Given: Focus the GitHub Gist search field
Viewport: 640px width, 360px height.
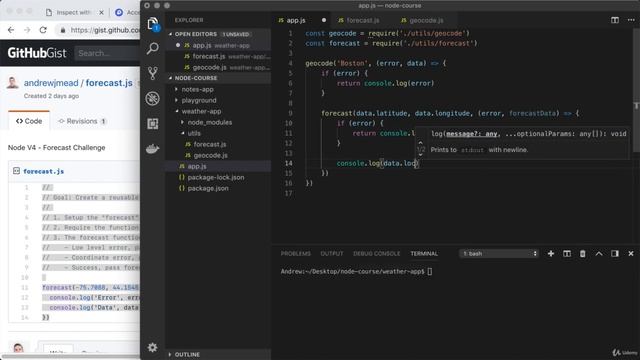Looking at the screenshot, I should pos(108,53).
